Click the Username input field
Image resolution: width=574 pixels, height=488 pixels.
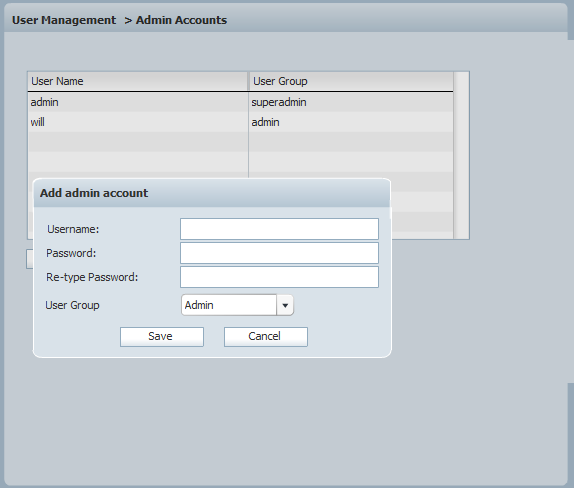pyautogui.click(x=279, y=229)
